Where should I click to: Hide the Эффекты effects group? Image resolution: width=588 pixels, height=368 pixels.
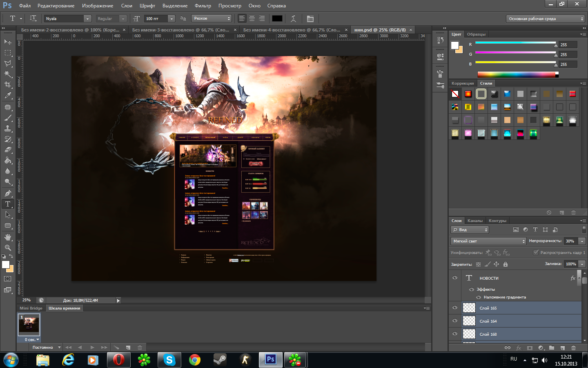point(472,289)
